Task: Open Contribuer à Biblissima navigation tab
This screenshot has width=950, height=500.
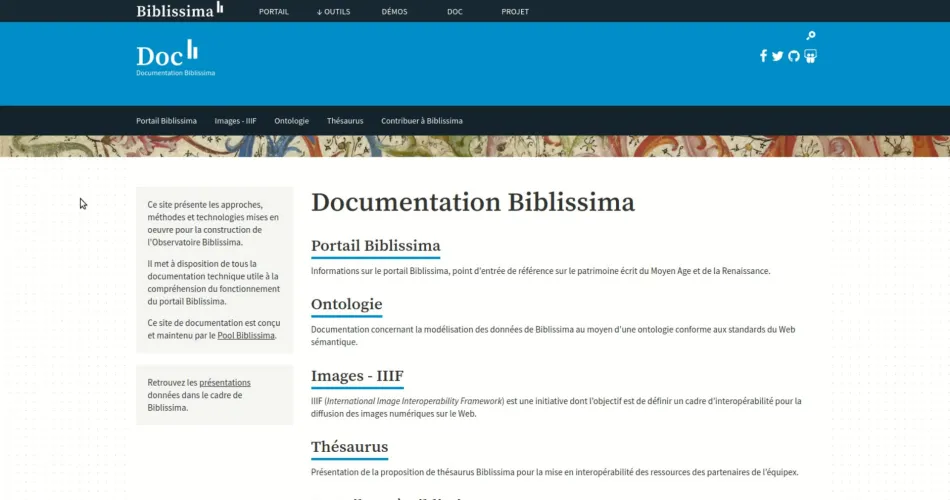Action: click(x=421, y=121)
